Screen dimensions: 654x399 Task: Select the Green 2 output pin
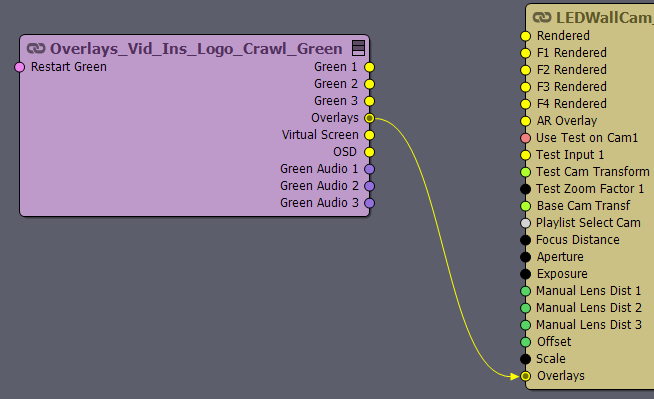370,84
